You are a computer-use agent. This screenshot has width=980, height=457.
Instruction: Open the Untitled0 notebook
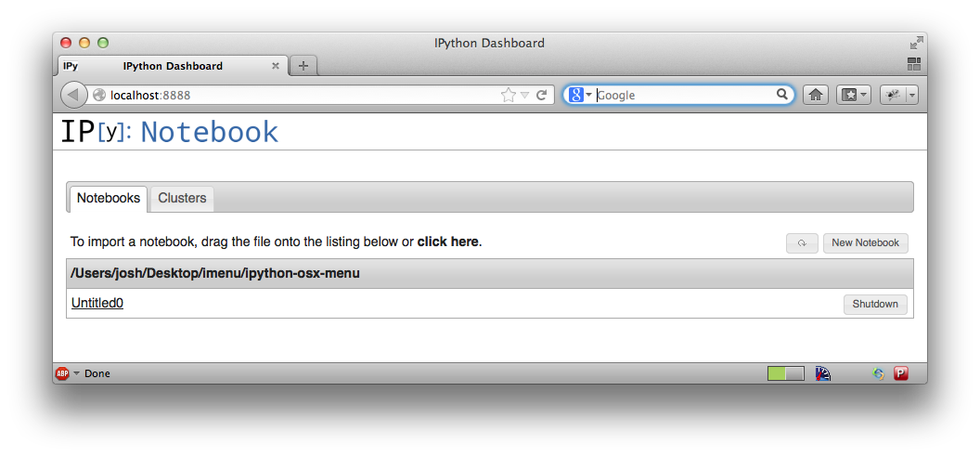(97, 303)
